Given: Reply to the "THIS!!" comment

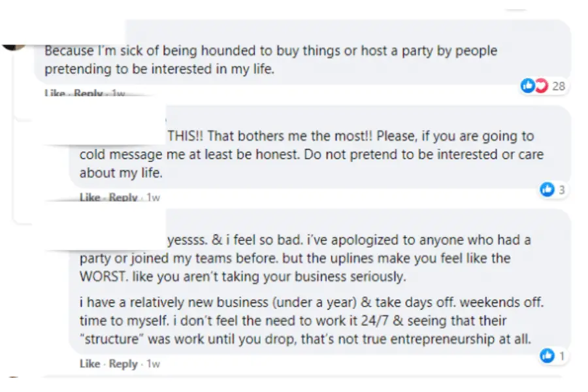Looking at the screenshot, I should tap(123, 197).
